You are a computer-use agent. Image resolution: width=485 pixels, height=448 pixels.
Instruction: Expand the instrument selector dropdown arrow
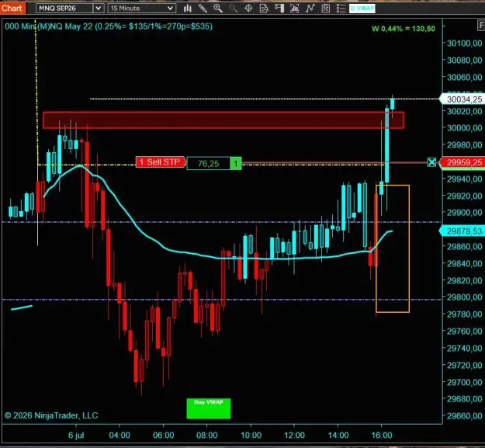click(x=98, y=9)
